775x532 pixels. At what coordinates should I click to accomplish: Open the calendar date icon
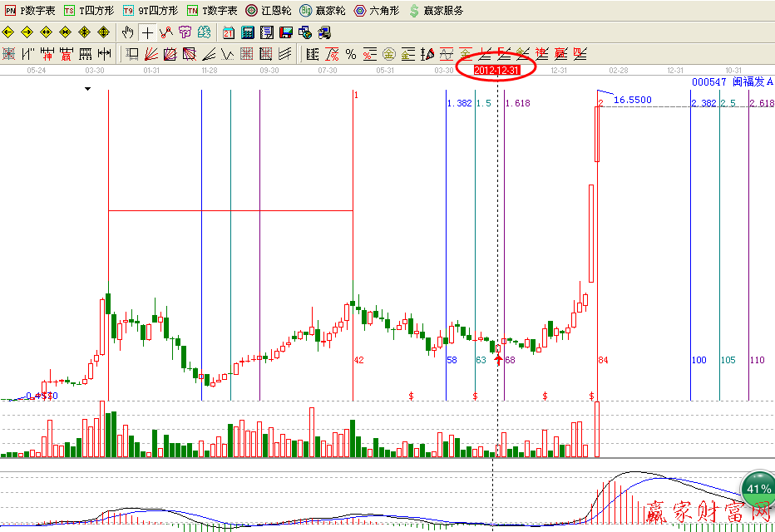(228, 32)
